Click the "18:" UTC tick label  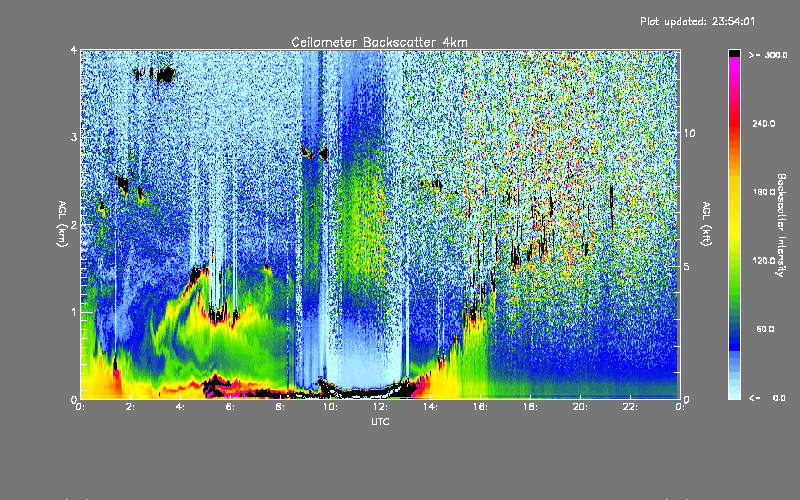[530, 407]
